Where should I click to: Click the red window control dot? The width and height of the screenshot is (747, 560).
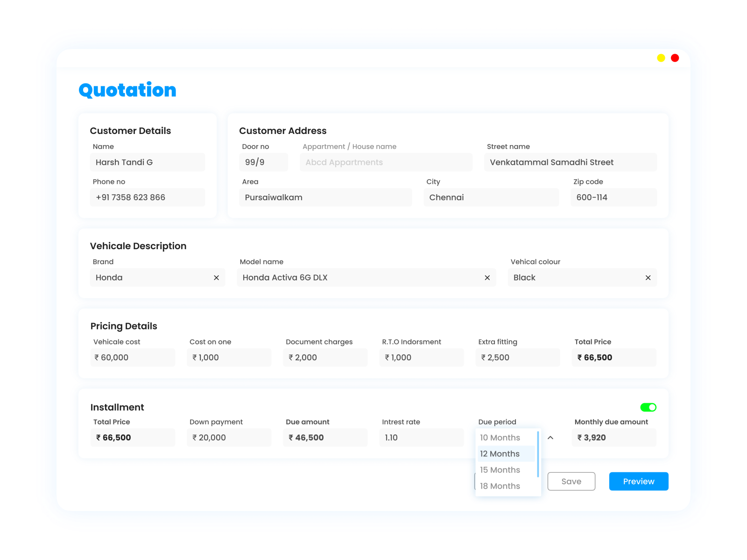pos(675,58)
